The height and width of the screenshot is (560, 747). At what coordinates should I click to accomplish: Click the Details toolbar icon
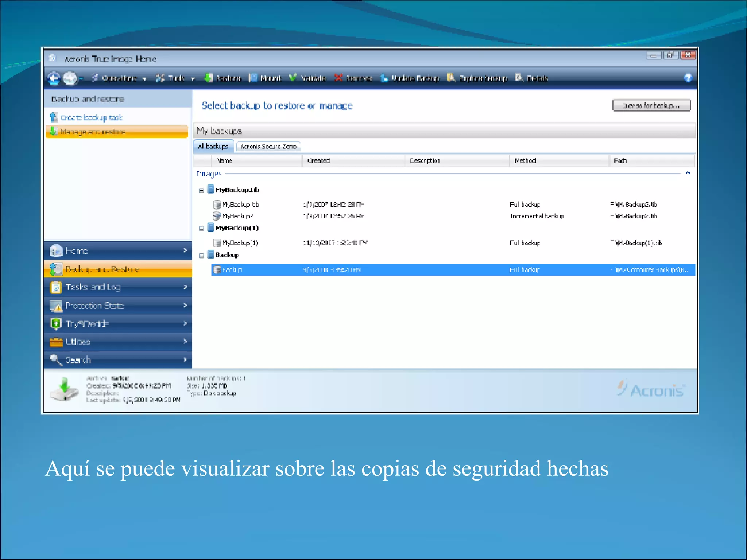pyautogui.click(x=519, y=77)
